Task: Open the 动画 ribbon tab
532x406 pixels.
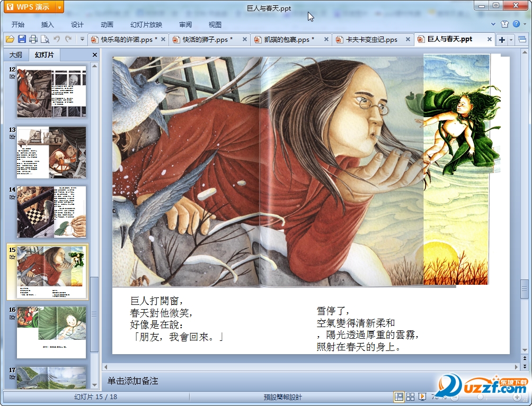Action: pos(107,25)
